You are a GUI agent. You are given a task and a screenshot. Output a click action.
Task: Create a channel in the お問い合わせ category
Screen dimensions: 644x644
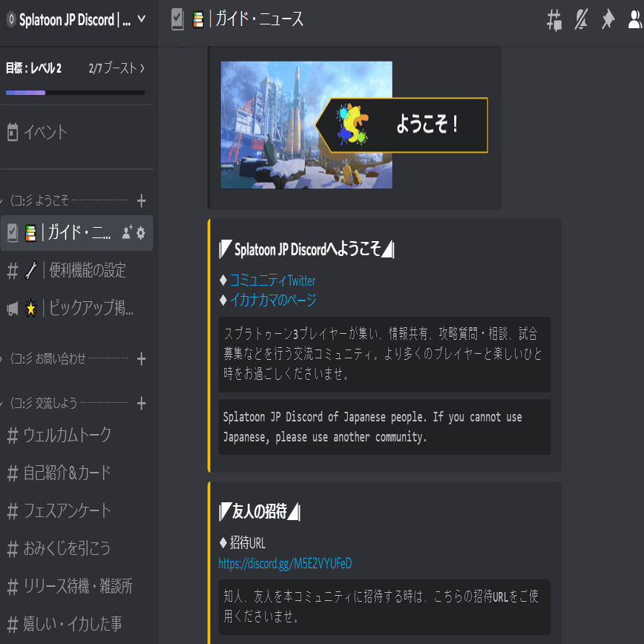(x=141, y=358)
